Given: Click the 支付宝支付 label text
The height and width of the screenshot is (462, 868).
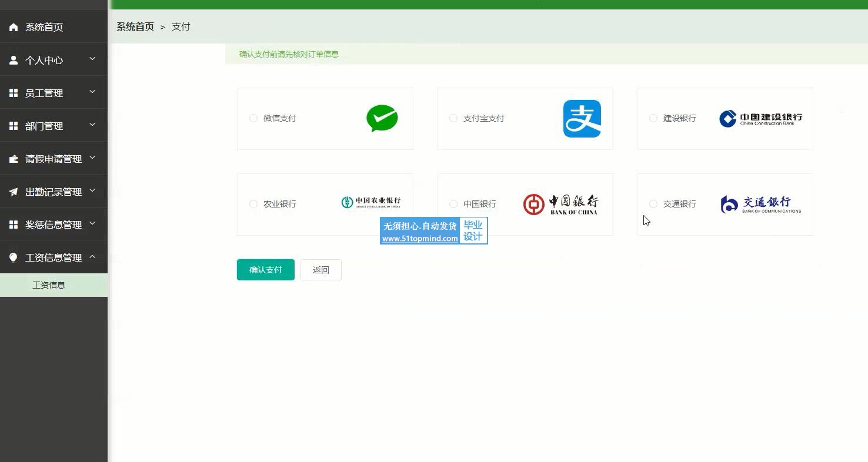Looking at the screenshot, I should pos(484,118).
